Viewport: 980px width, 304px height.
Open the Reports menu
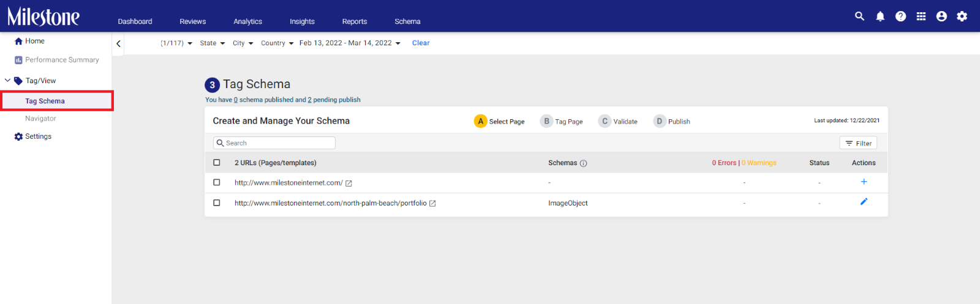(x=355, y=21)
